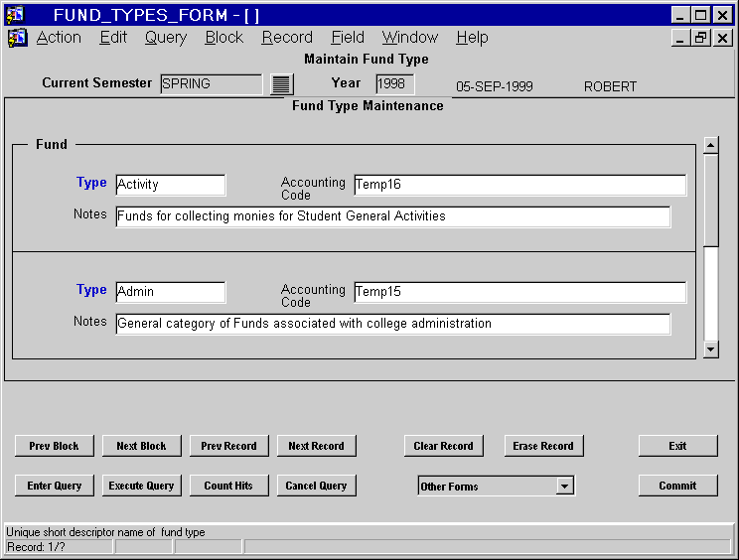Click the Type field containing Admin
The width and height of the screenshot is (739, 560).
tap(171, 292)
